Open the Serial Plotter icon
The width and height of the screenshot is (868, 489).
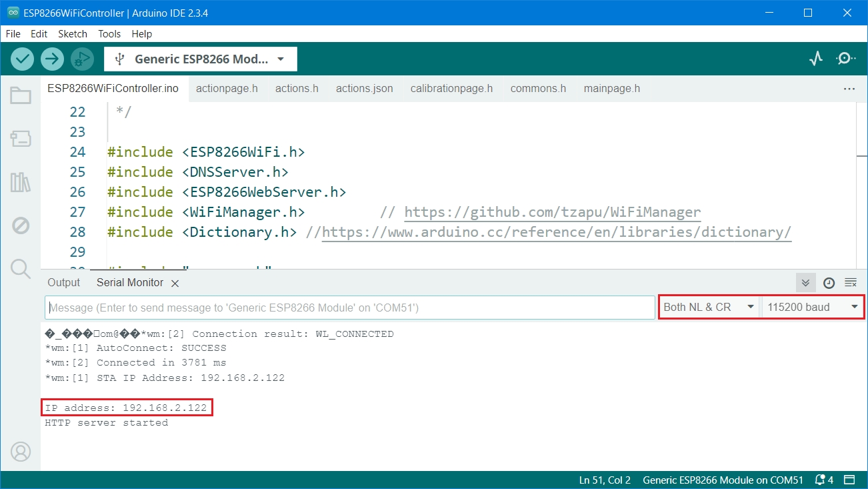pos(816,59)
